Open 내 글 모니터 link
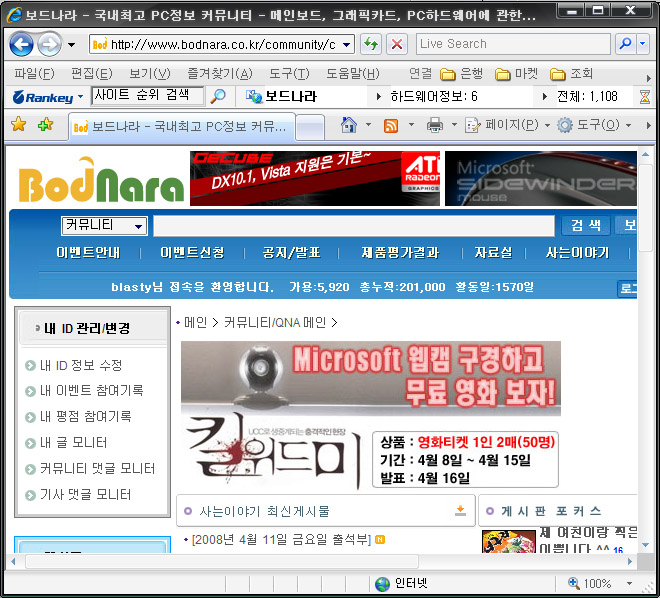Viewport: 660px width, 598px height. (73, 443)
